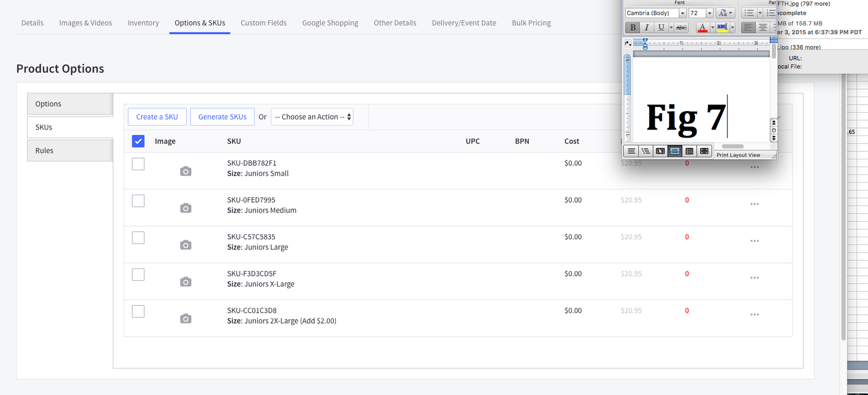
Task: Click camera icon for Juniors X-Large SKU
Action: [x=186, y=282]
